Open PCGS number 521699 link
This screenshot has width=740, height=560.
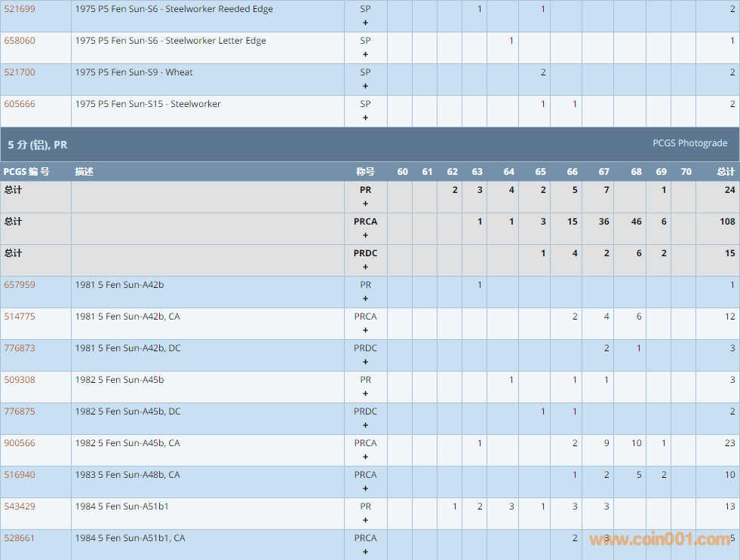tap(20, 9)
